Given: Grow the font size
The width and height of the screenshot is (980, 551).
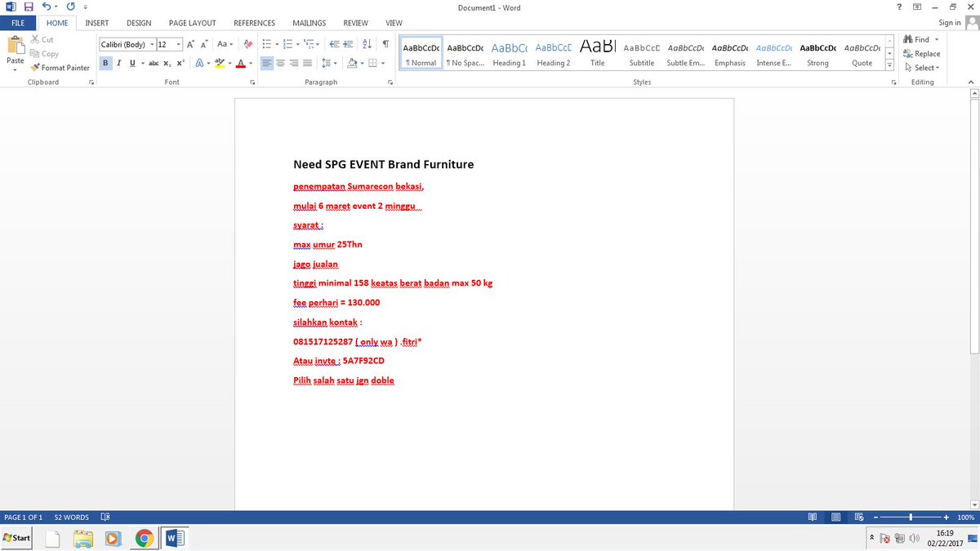Looking at the screenshot, I should pyautogui.click(x=189, y=44).
